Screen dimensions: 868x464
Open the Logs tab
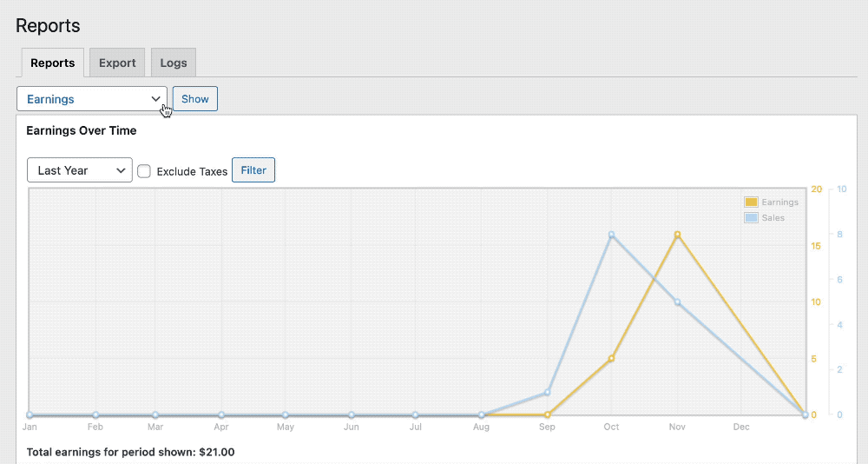(x=174, y=63)
